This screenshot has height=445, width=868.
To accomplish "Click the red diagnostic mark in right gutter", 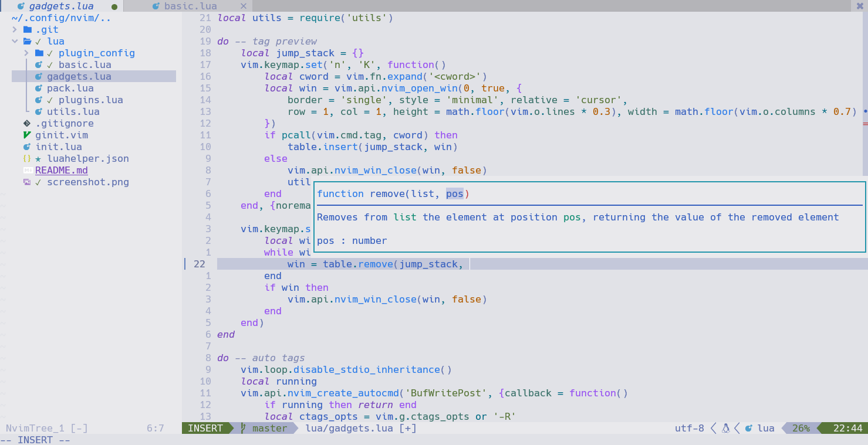I will point(866,124).
